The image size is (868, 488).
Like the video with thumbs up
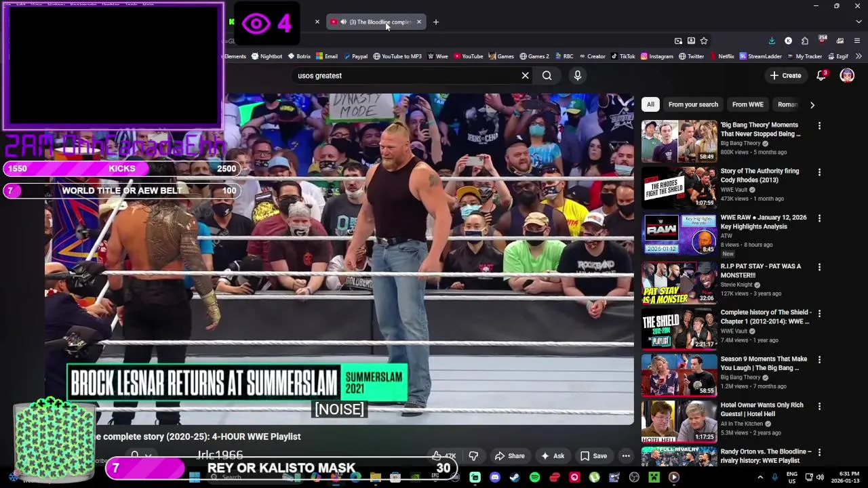[444, 456]
